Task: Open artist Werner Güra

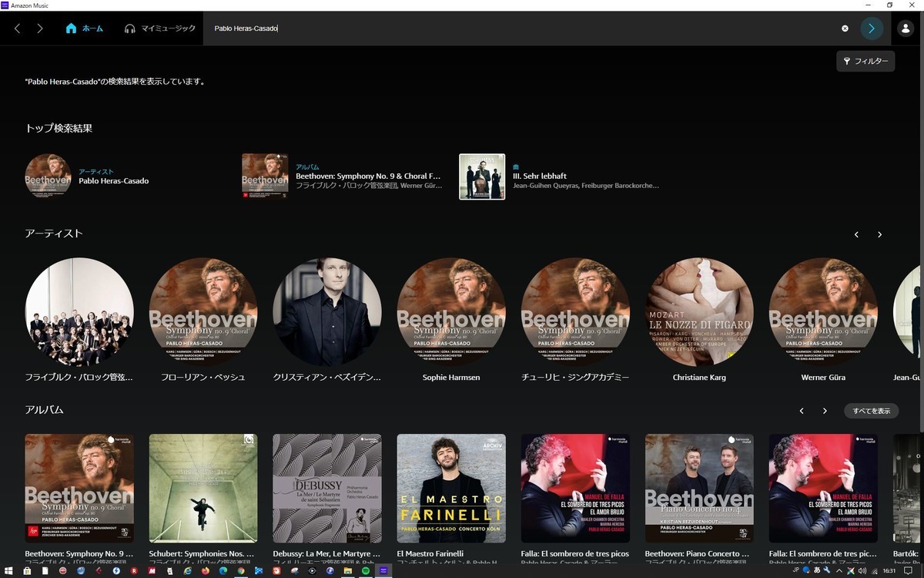Action: 823,312
